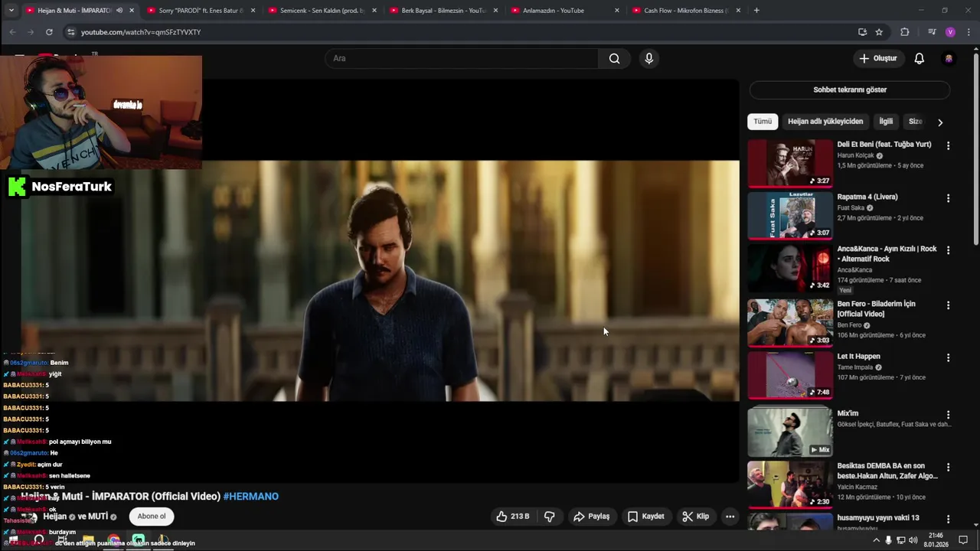Screen dimensions: 980x551
Task: Show hidden system tray icons chevron
Action: [876, 540]
